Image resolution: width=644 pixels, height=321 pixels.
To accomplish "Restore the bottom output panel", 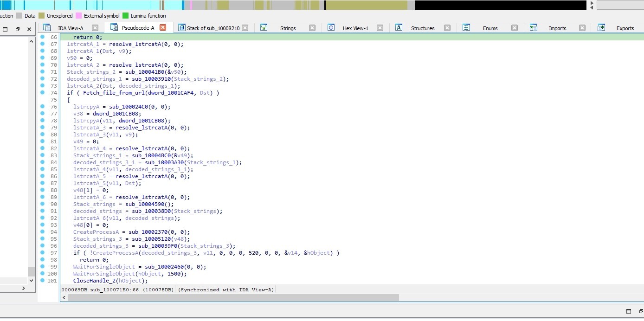I will tap(629, 311).
